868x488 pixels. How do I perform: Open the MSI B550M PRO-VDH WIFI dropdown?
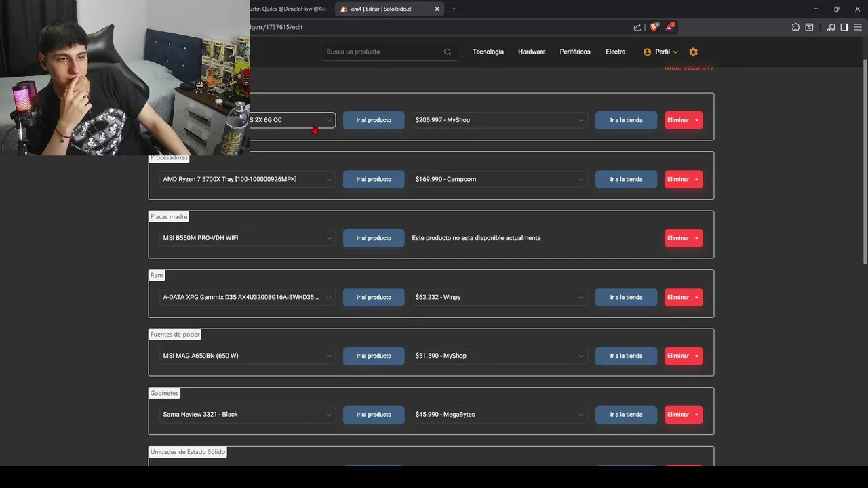[247, 238]
